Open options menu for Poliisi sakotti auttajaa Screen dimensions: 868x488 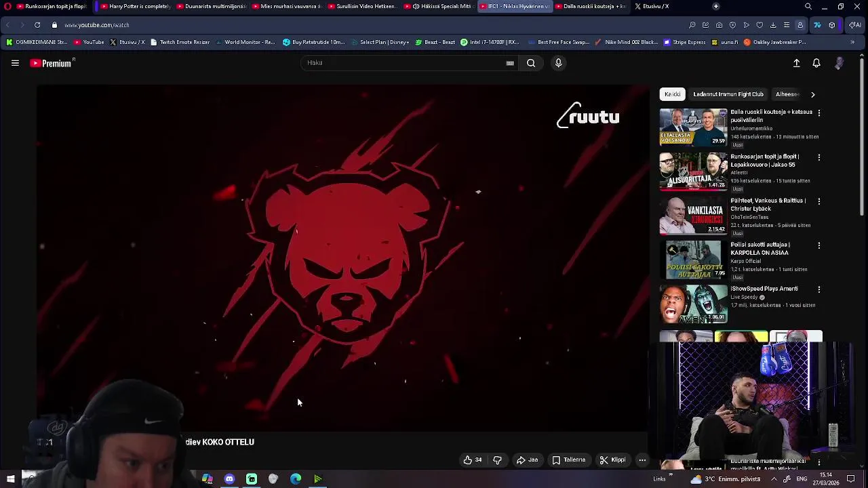[x=819, y=245]
